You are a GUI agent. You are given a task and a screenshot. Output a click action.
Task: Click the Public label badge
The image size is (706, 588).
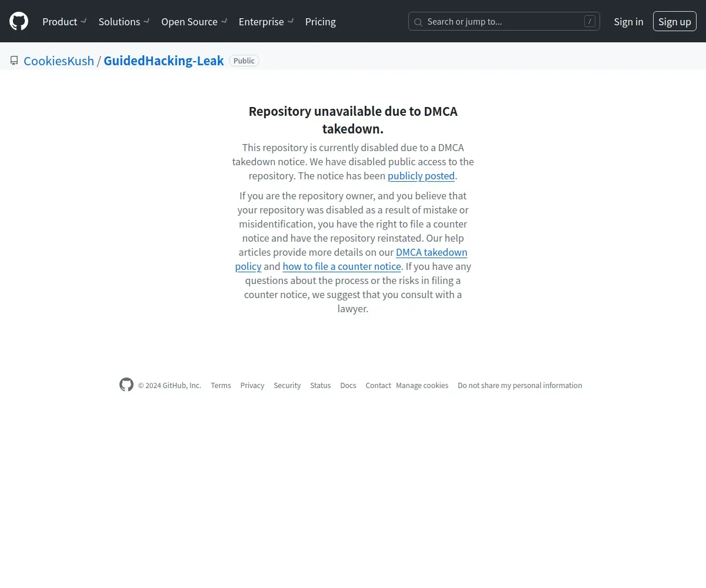pos(244,61)
